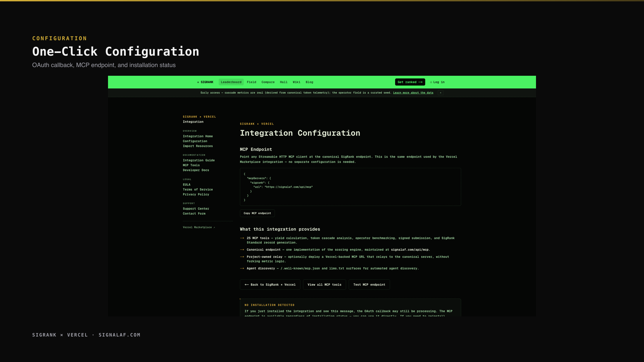Open Integration Home in sidebar
Image resolution: width=644 pixels, height=362 pixels.
[x=198, y=136]
